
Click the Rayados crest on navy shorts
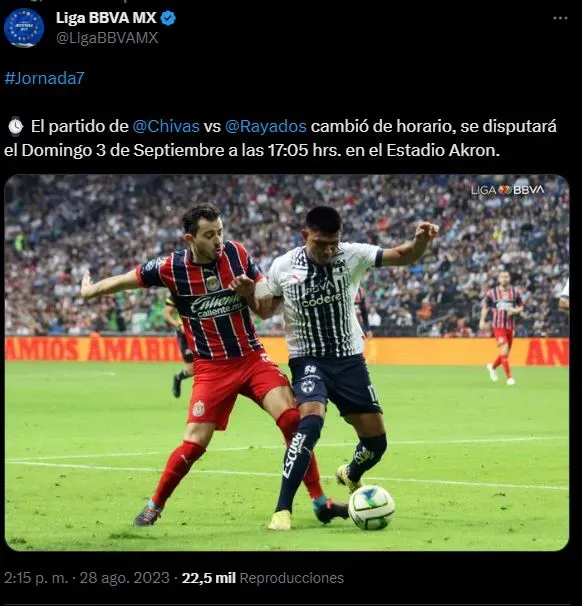click(308, 386)
